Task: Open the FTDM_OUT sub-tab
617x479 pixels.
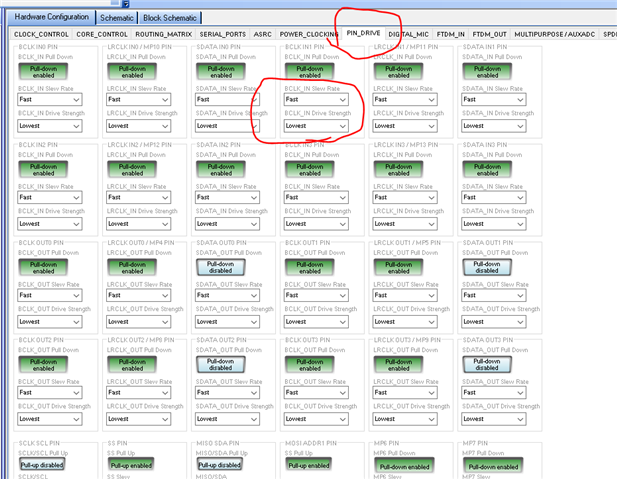Action: (490, 34)
